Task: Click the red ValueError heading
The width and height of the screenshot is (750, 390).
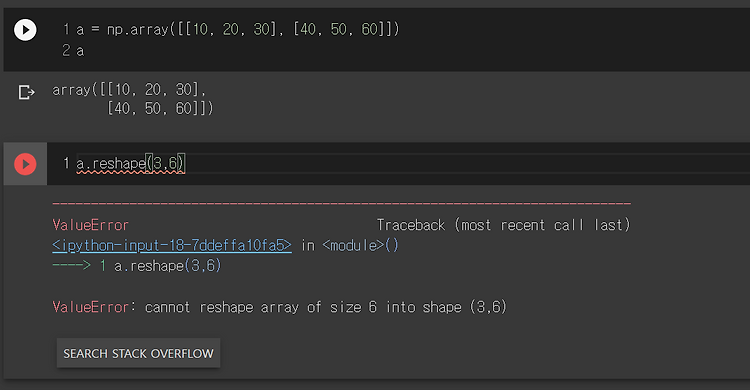Action: 90,225
